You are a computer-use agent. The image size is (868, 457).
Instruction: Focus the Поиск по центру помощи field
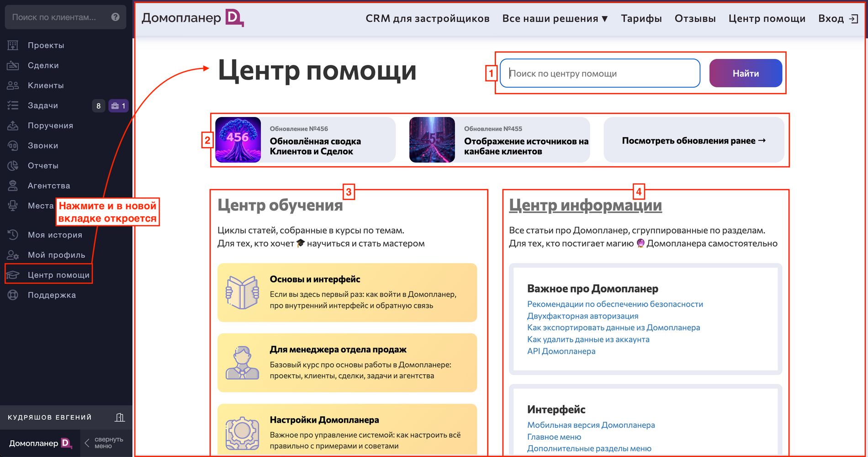pos(600,73)
